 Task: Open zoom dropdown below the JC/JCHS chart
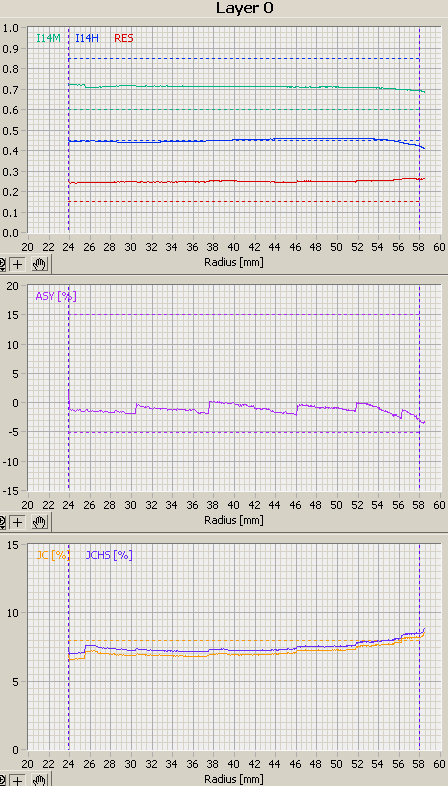(x=3, y=780)
